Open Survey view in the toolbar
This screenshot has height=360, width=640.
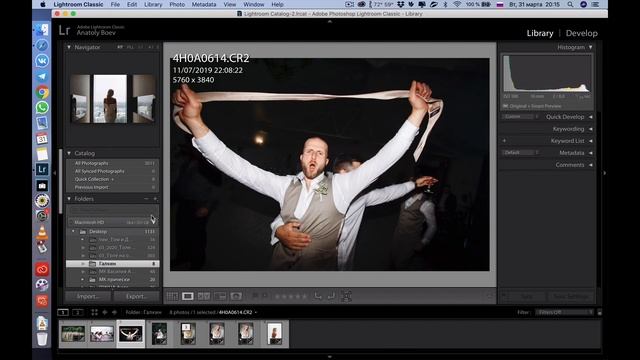[220, 296]
